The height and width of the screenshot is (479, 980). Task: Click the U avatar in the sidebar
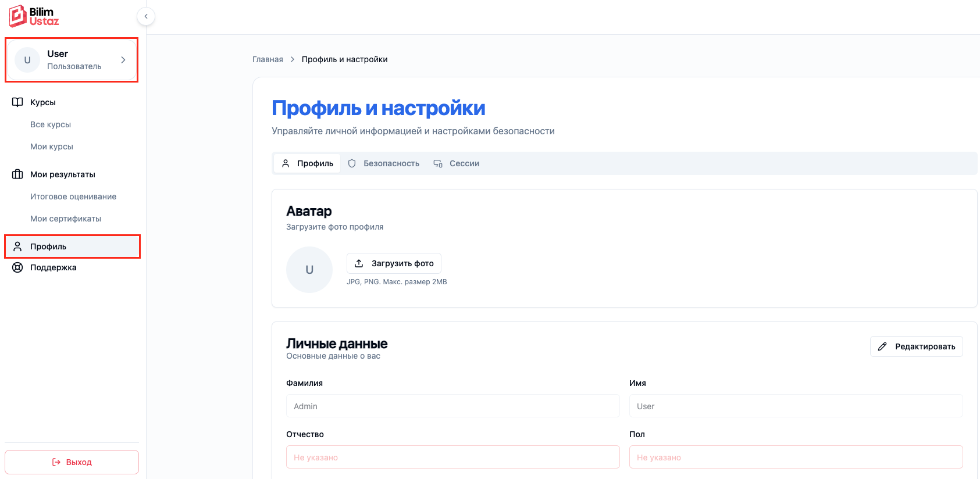click(27, 60)
